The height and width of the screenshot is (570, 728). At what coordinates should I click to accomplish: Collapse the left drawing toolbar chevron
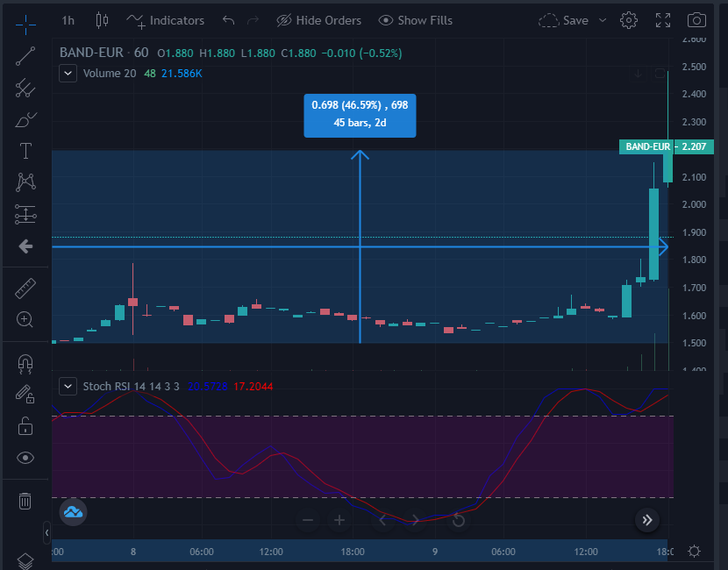(x=46, y=532)
